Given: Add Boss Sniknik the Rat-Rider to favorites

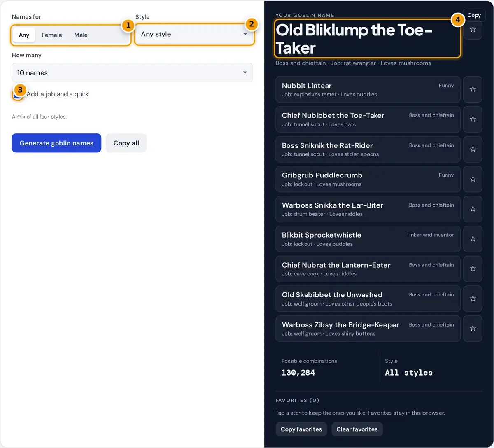Looking at the screenshot, I should tap(473, 149).
